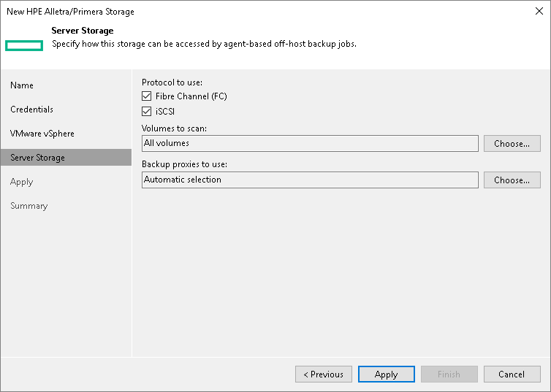Click the Backup proxies to use label
Viewport: 551px width, 392px height.
tap(184, 164)
